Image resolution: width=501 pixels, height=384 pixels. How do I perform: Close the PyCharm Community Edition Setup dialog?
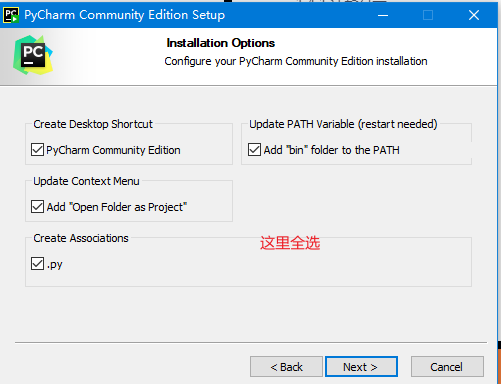[474, 15]
